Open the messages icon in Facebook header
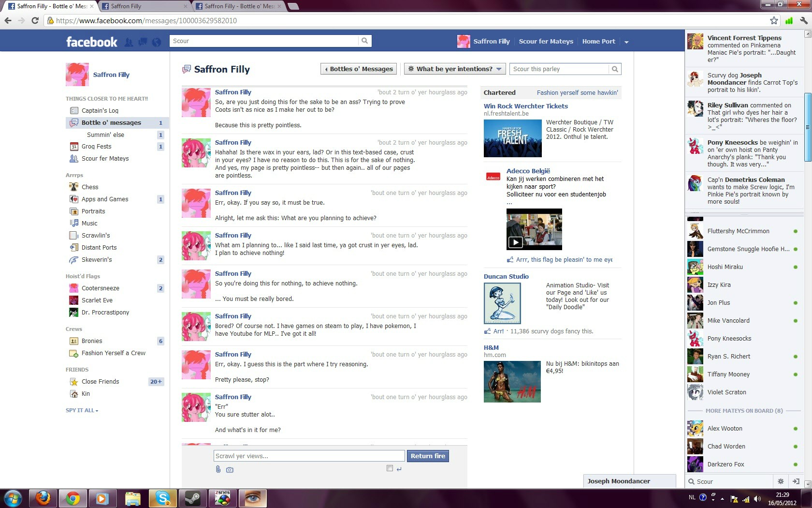This screenshot has height=508, width=812. pos(143,42)
